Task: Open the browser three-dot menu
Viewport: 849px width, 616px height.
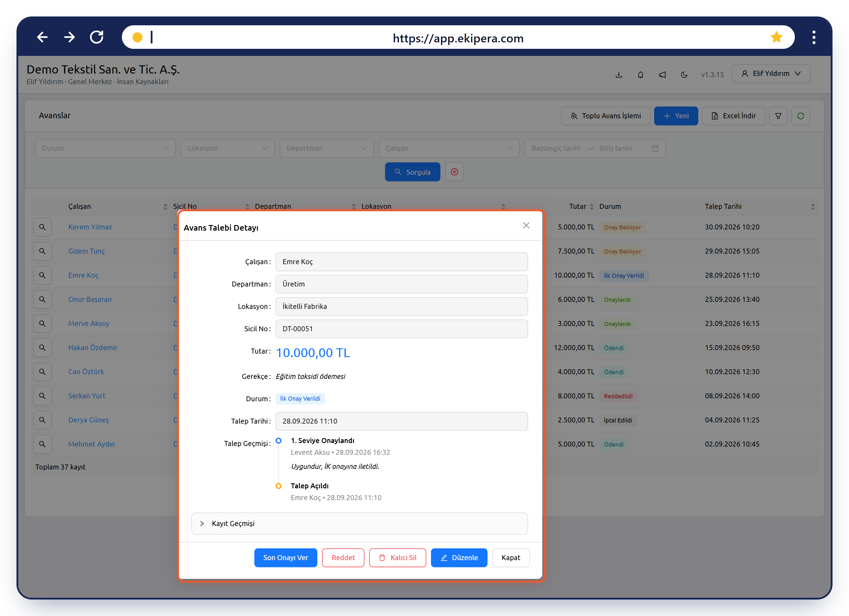Action: pyautogui.click(x=814, y=37)
